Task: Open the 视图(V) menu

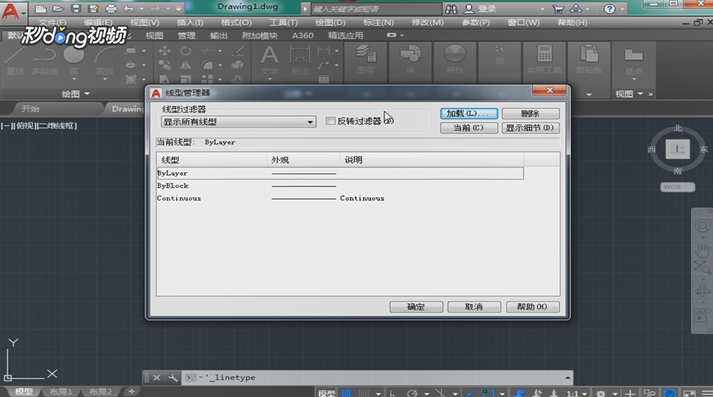Action: (x=145, y=23)
